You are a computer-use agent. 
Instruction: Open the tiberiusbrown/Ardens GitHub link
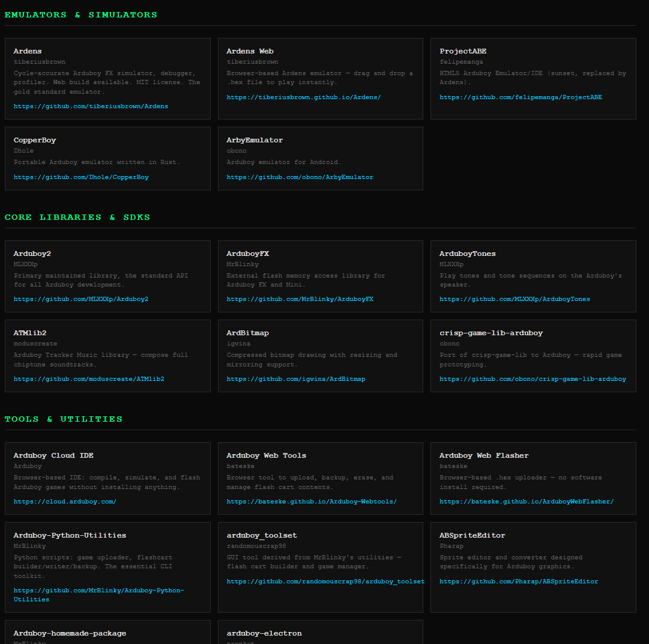(91, 106)
